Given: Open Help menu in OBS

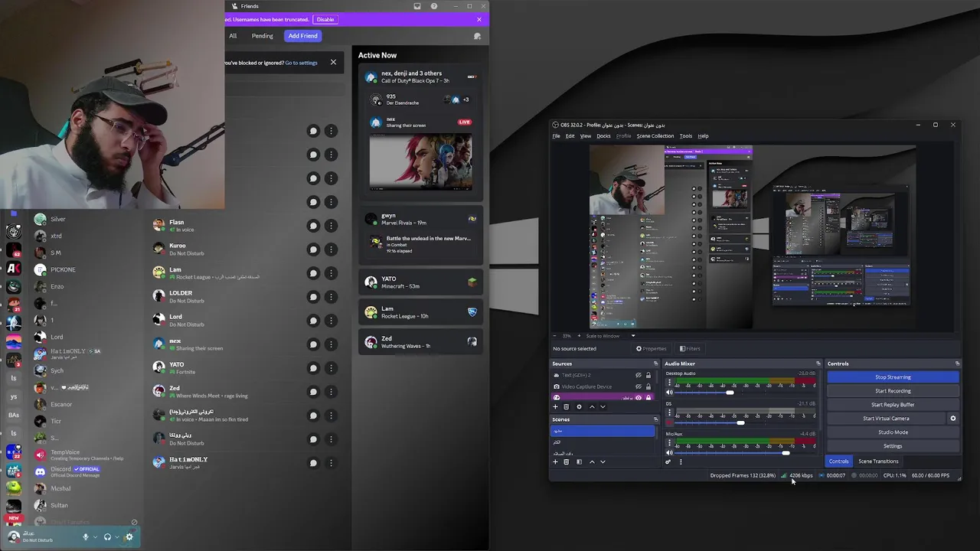Looking at the screenshot, I should tap(703, 136).
